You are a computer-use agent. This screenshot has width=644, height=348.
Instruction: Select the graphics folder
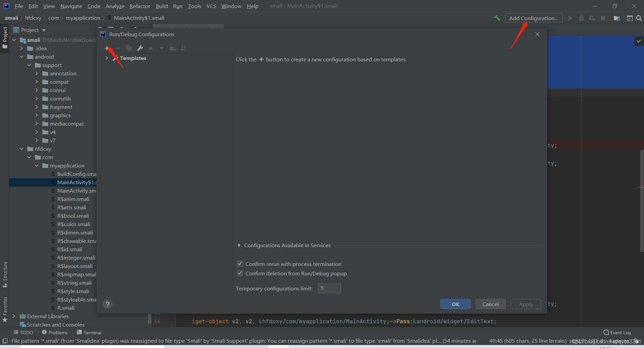click(60, 115)
